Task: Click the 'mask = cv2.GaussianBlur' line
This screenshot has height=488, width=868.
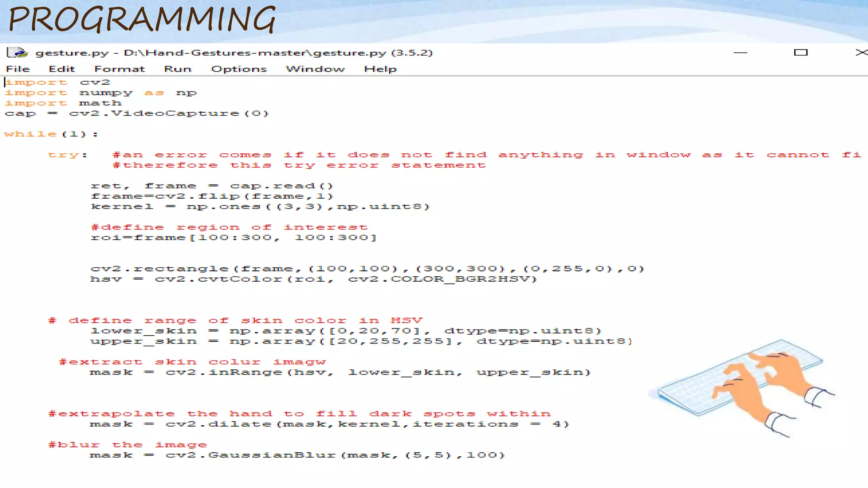Action: (298, 455)
